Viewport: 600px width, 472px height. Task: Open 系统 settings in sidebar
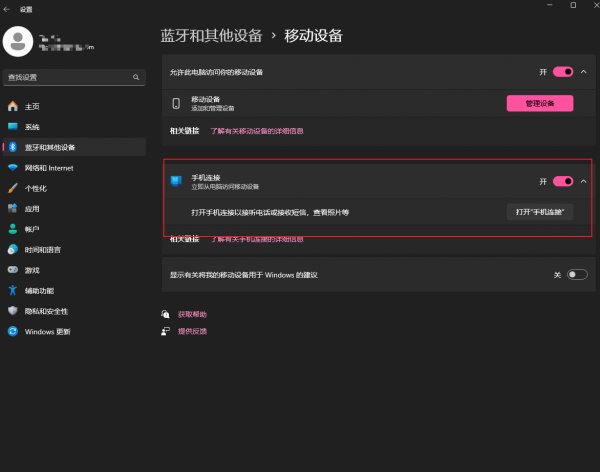[x=74, y=127]
